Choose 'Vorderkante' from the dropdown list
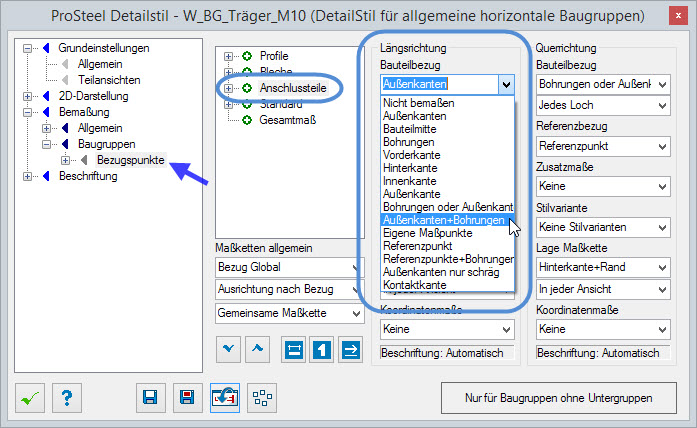This screenshot has height=428, width=697. click(x=448, y=155)
